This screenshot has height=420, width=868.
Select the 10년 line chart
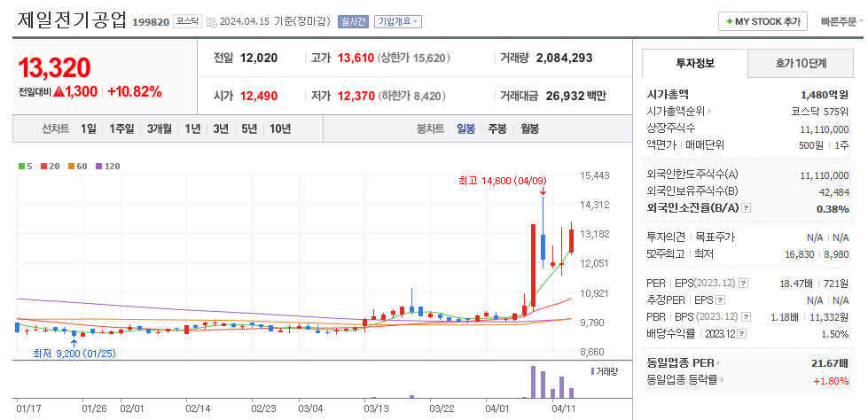pos(280,129)
